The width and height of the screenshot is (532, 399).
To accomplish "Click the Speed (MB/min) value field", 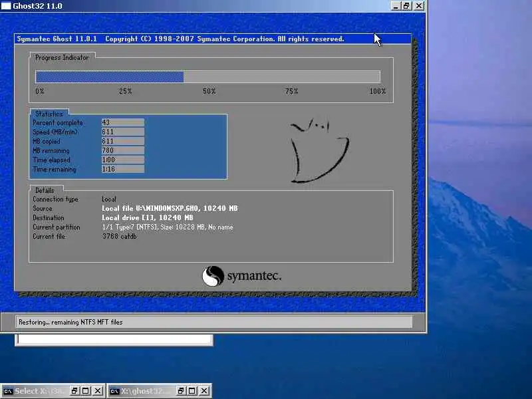I will point(123,132).
